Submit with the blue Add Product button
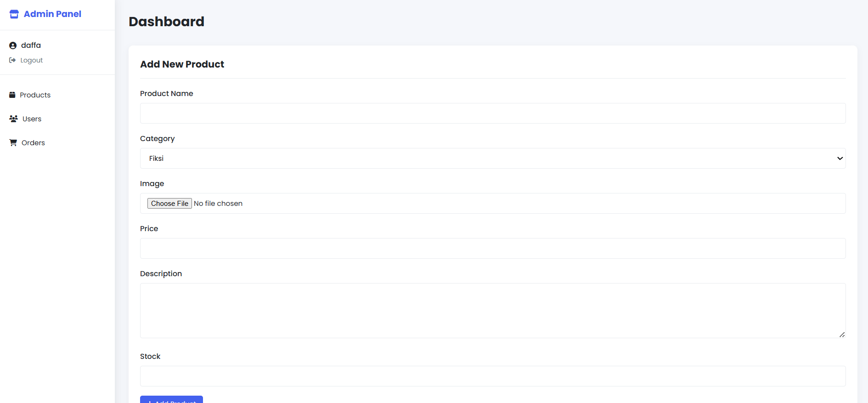This screenshot has width=868, height=403. point(171,399)
